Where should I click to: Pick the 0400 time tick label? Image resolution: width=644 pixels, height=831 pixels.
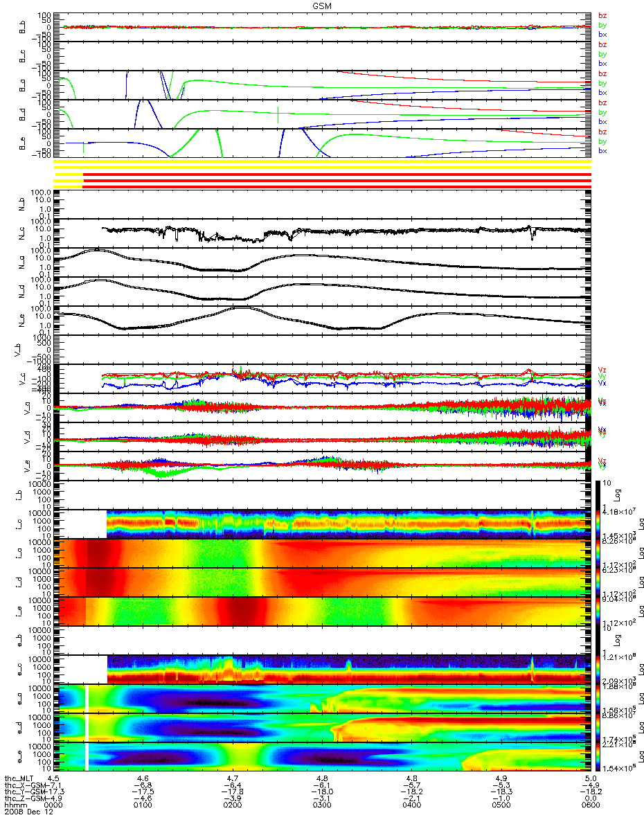411,806
